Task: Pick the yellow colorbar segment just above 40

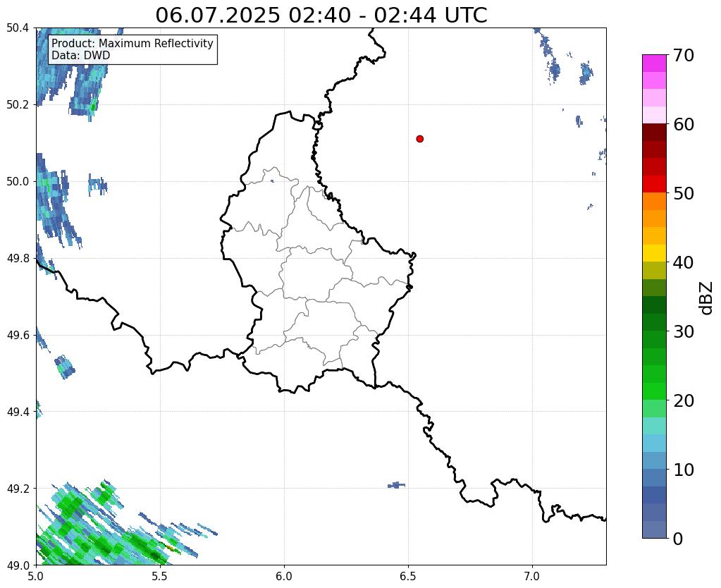Action: (654, 254)
